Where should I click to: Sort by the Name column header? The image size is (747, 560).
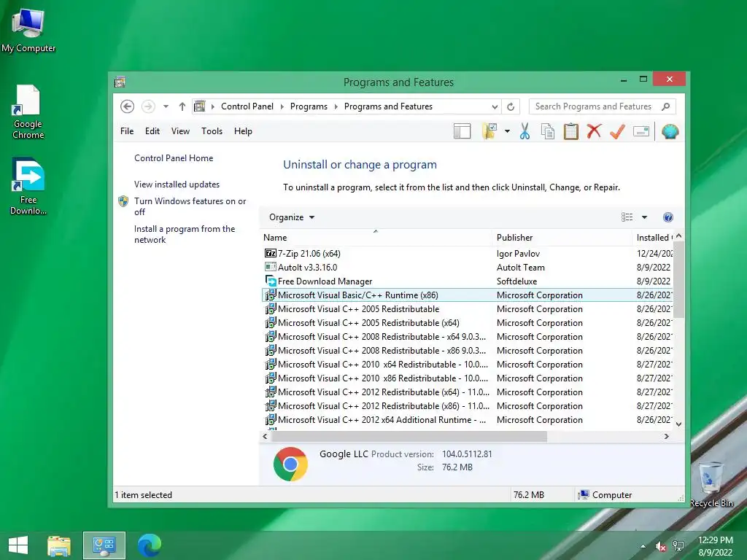click(376, 238)
